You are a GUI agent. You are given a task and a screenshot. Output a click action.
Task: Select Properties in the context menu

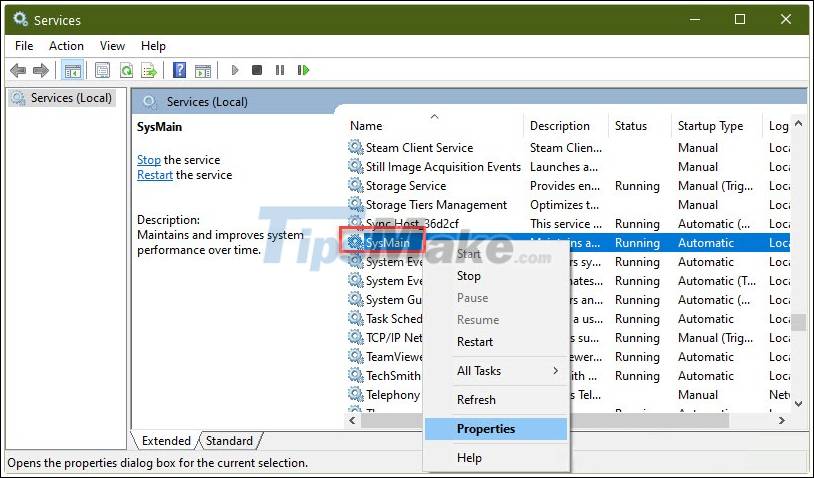click(x=496, y=429)
